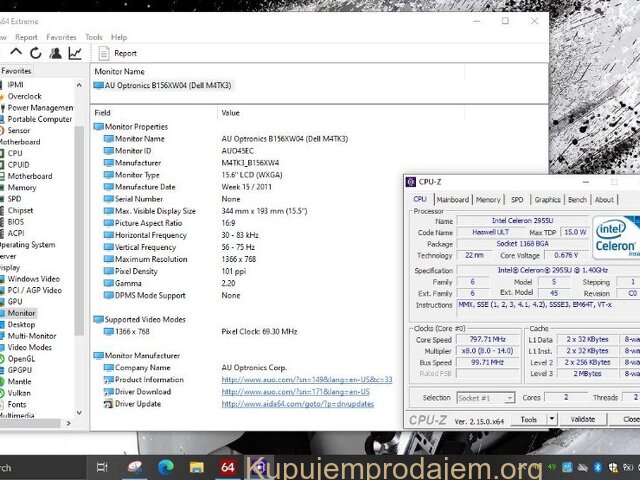Open the graph chart toolbar icon
The width and height of the screenshot is (640, 480).
pyautogui.click(x=75, y=53)
